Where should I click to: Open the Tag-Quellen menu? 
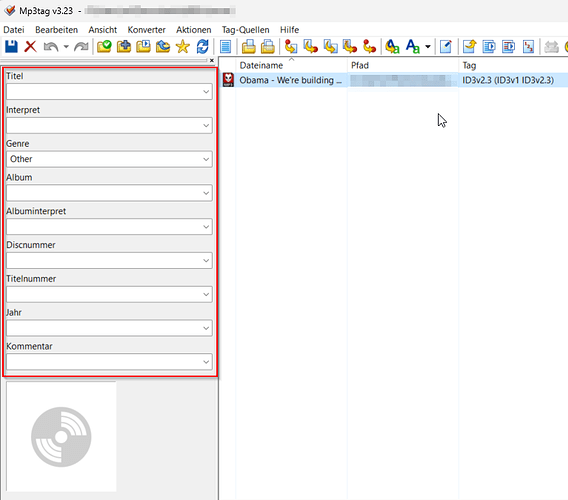(246, 30)
